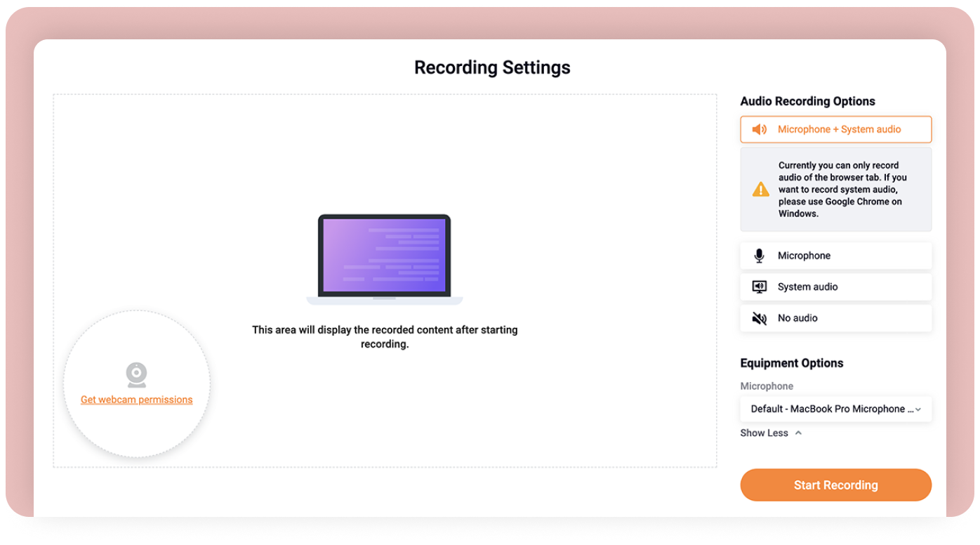Image resolution: width=980 pixels, height=545 pixels.
Task: Open Get webcam permissions link
Action: click(x=136, y=400)
